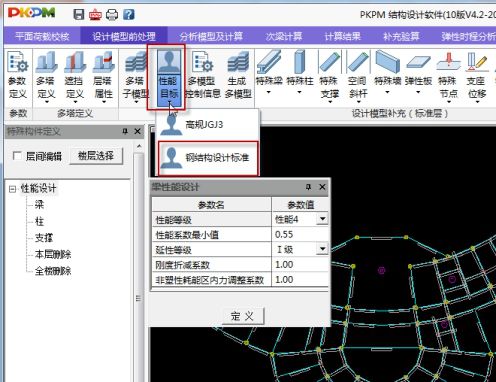
Task: Choose 高规JGJ3 menu entry
Action: (x=208, y=125)
